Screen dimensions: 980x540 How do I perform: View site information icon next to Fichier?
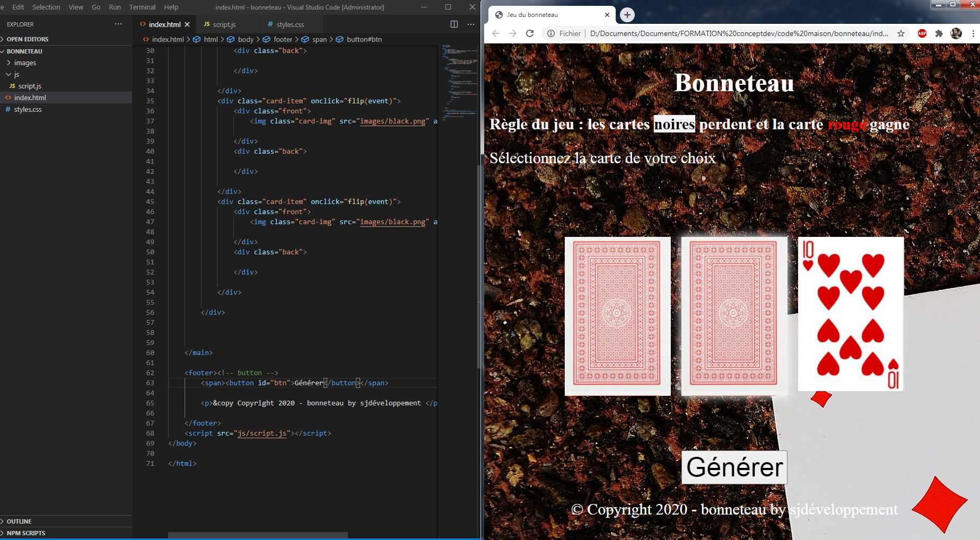click(x=551, y=33)
